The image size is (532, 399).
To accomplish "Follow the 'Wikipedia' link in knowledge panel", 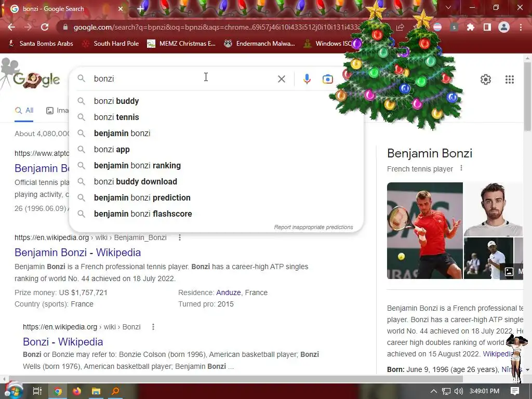I will (x=498, y=354).
